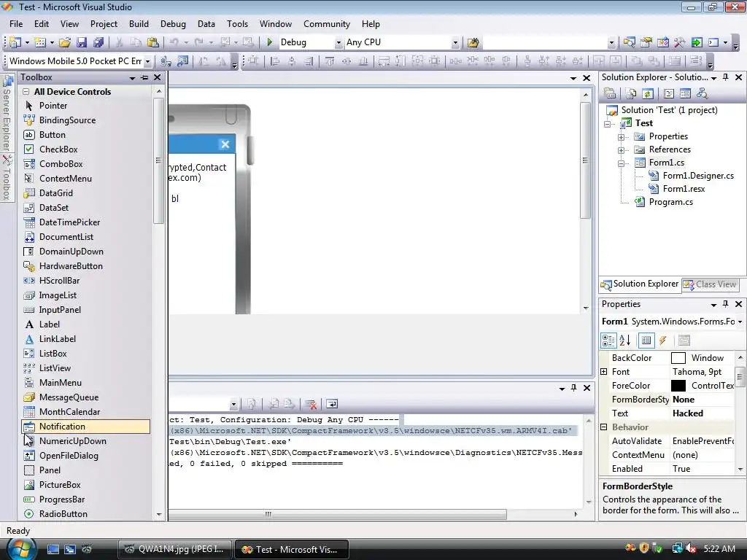
Task: Open the Debug menu
Action: [x=173, y=24]
